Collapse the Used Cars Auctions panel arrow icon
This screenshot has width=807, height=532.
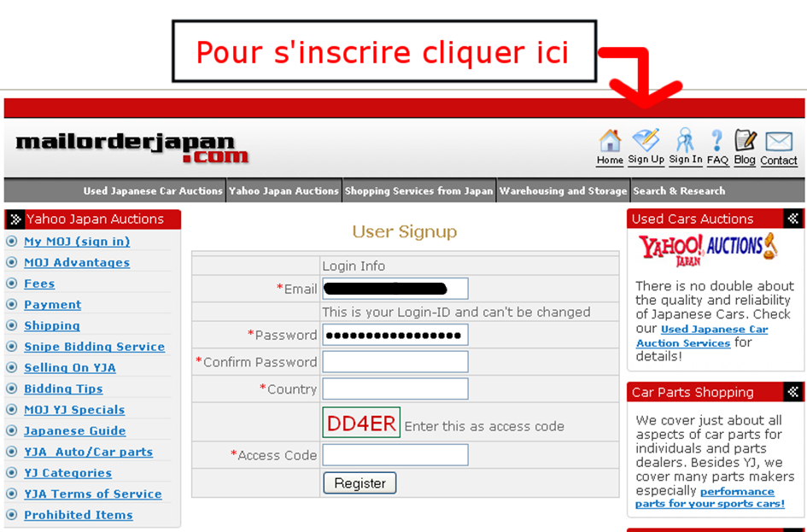click(792, 219)
